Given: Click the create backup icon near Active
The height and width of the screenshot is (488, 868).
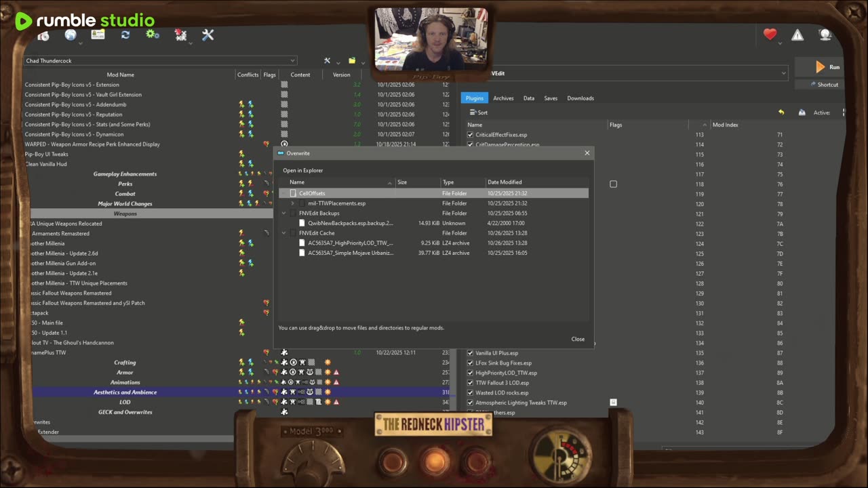Looking at the screenshot, I should (802, 113).
